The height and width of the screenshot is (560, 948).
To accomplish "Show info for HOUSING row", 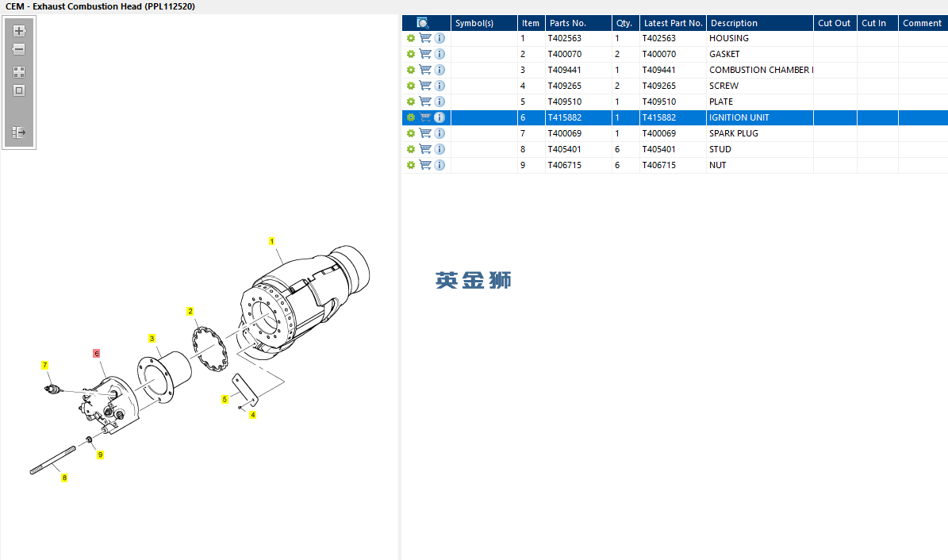I will (439, 38).
